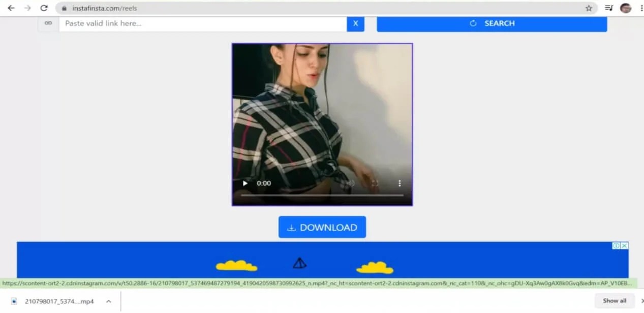Click the blue DOWNLOAD button
This screenshot has width=644, height=313.
[x=322, y=227]
